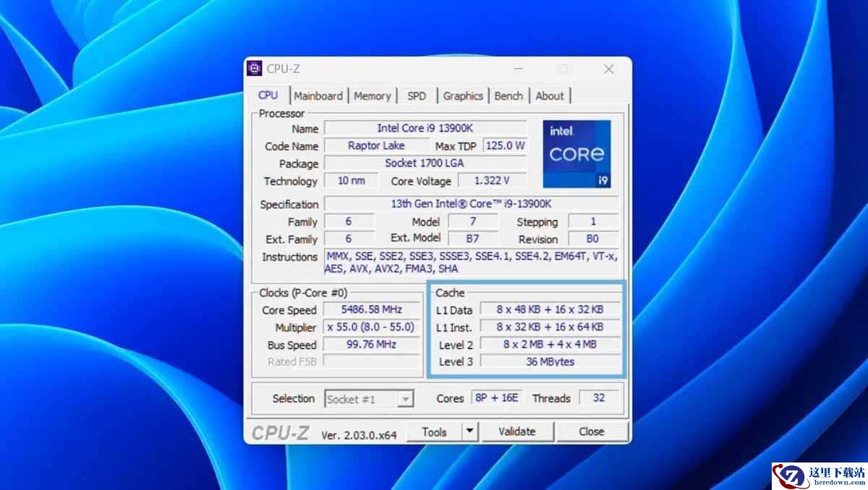Screen dimensions: 868x490
Task: Open the Memory tab
Action: point(373,96)
